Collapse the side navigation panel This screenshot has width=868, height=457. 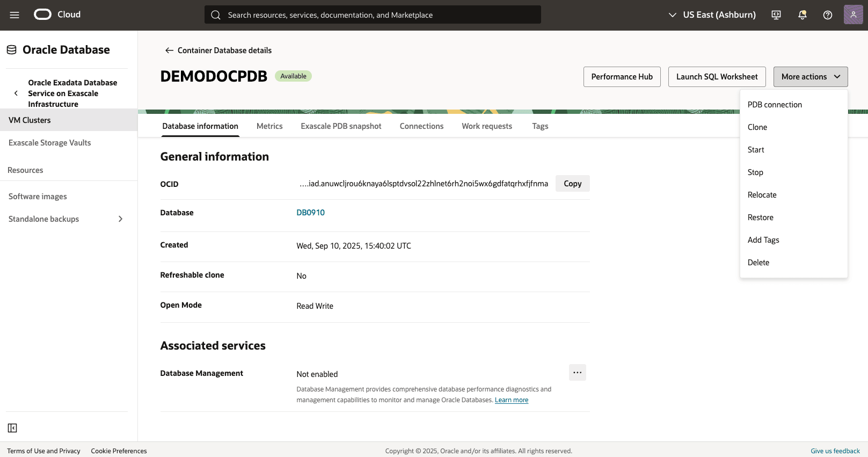coord(12,428)
